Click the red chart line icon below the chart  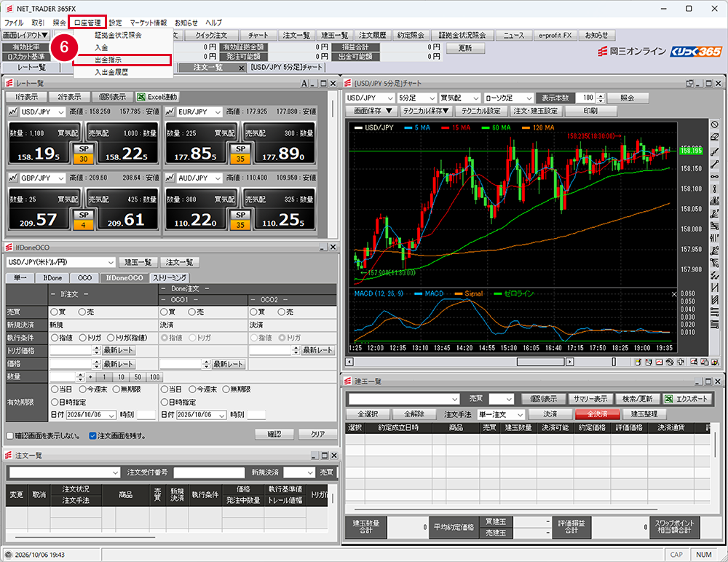(659, 362)
